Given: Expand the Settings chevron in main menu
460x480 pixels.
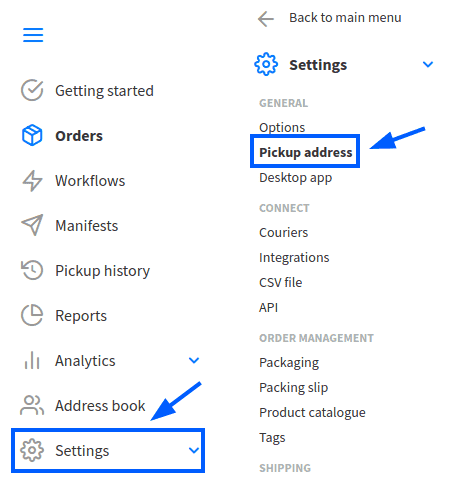Looking at the screenshot, I should [194, 450].
